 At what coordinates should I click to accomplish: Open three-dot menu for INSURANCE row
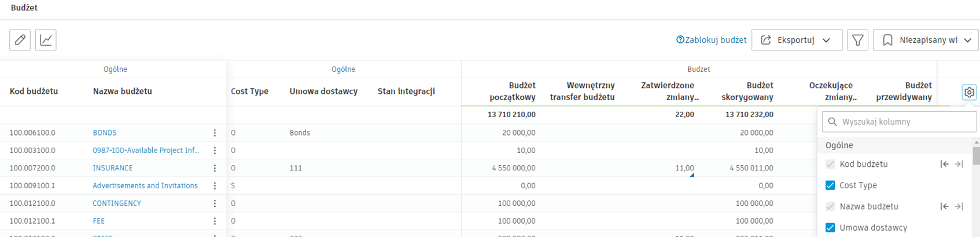tap(215, 168)
